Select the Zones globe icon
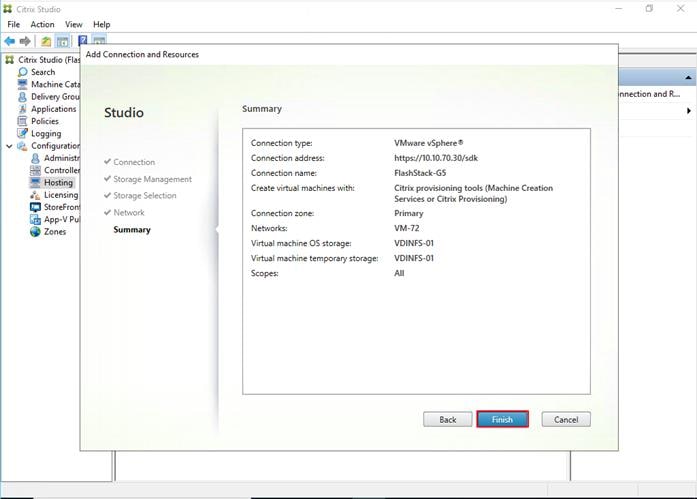Screen dimensions: 697x499 [35, 232]
